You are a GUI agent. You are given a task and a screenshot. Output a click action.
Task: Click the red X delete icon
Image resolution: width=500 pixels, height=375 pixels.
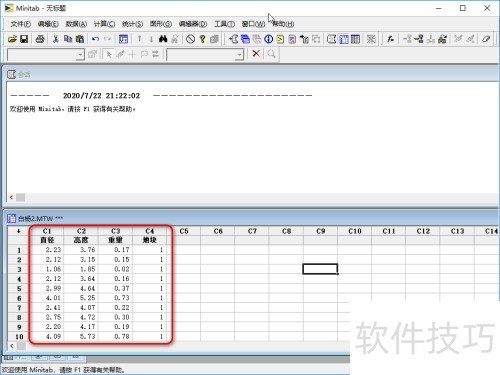(256, 53)
